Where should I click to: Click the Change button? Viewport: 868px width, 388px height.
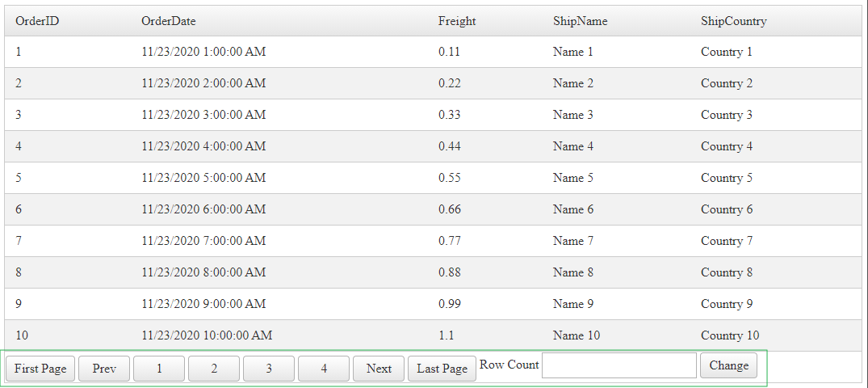point(728,365)
